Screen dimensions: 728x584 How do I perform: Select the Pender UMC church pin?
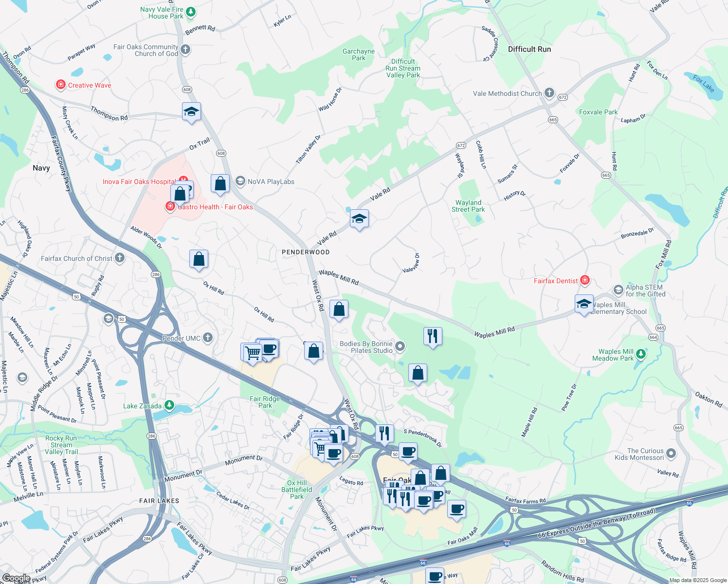point(208,337)
